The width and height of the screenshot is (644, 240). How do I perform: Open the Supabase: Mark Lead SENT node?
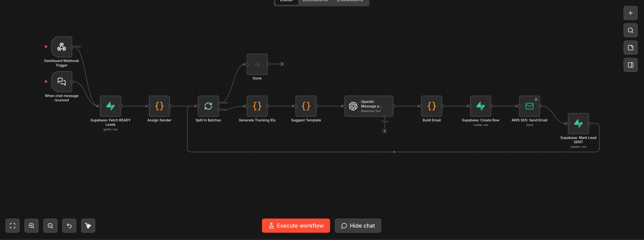[x=578, y=124]
